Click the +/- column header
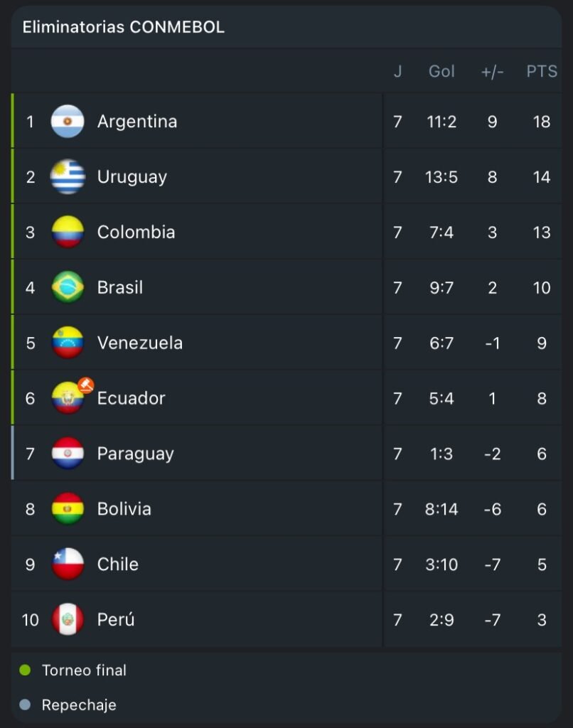The width and height of the screenshot is (573, 728). [x=492, y=72]
